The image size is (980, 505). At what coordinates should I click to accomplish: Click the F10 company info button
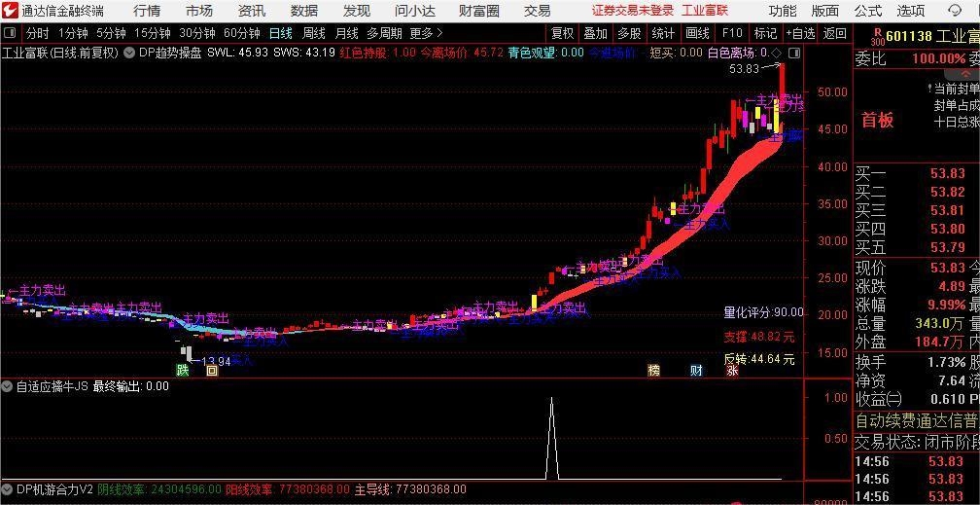[732, 33]
